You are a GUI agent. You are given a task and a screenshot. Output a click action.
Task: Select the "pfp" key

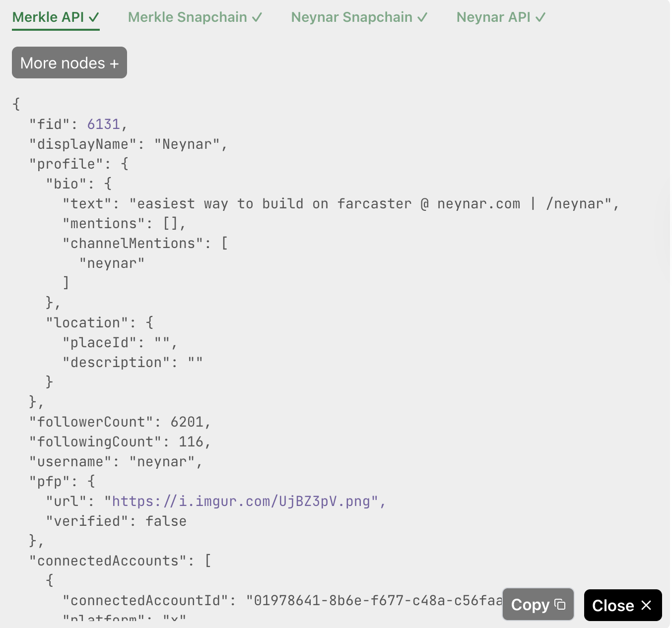pos(50,482)
